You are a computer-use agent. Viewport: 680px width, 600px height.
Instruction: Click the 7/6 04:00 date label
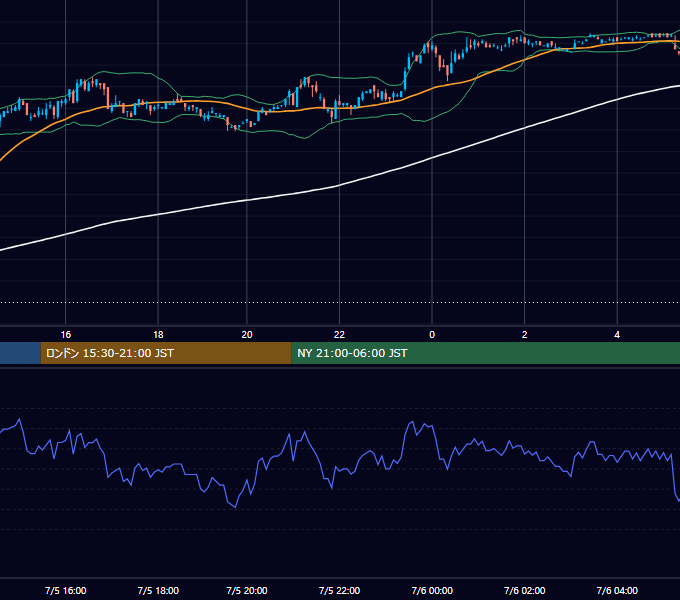click(x=617, y=590)
